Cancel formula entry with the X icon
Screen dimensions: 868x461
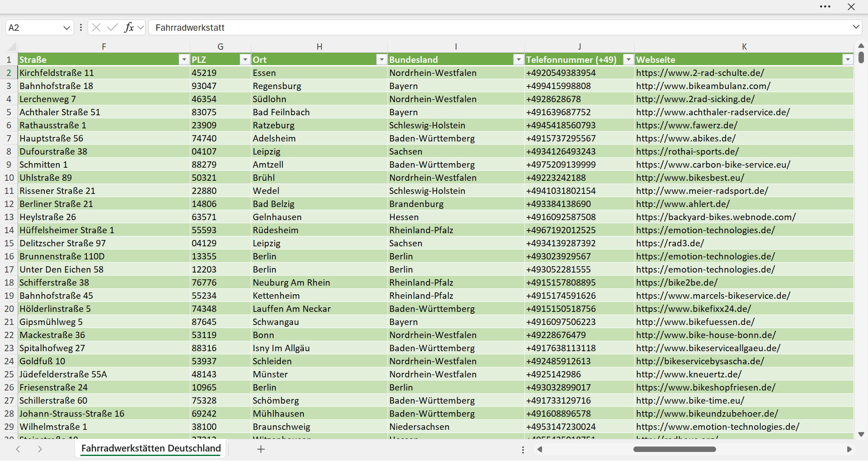tap(96, 28)
